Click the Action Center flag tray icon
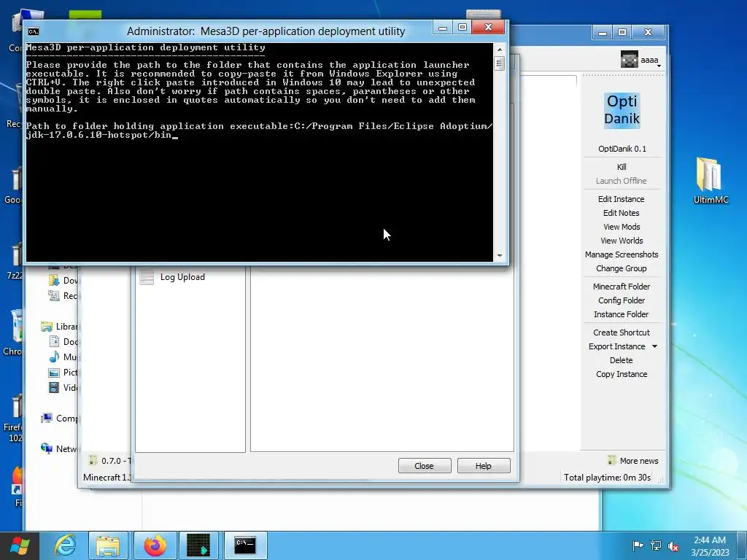747x560 pixels. click(638, 545)
